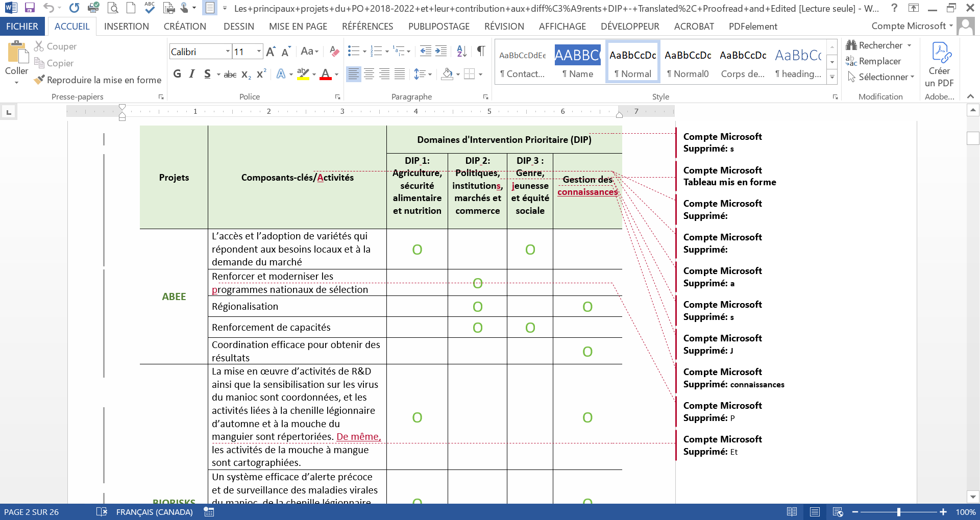Screen dimensions: 980x520
Task: Align text right
Action: pos(384,74)
